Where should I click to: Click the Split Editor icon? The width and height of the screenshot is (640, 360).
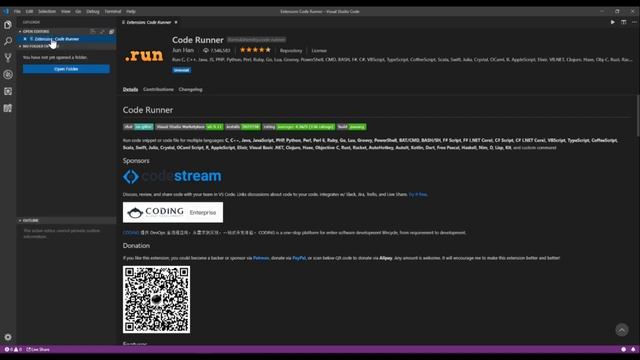coord(624,22)
